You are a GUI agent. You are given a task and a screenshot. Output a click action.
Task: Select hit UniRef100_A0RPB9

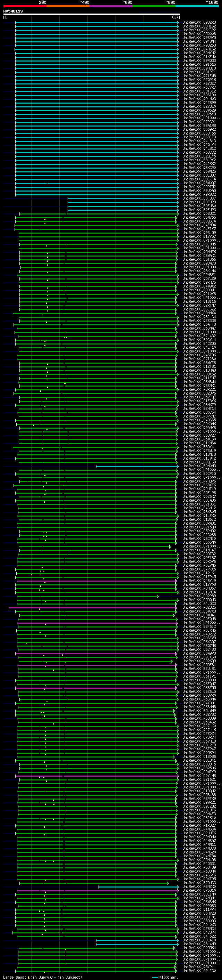(x=199, y=596)
